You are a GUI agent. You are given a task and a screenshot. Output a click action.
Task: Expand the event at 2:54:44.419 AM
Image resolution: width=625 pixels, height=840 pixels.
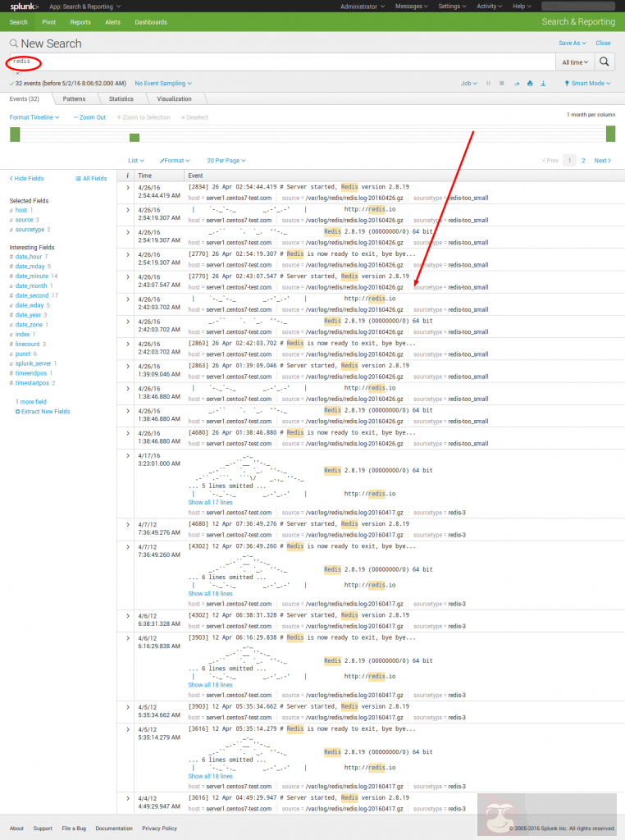128,188
